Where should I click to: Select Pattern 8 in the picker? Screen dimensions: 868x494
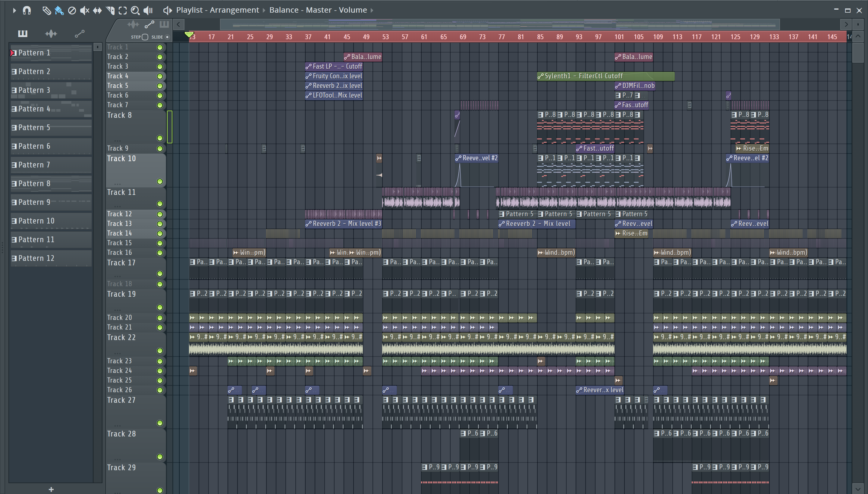(x=51, y=183)
